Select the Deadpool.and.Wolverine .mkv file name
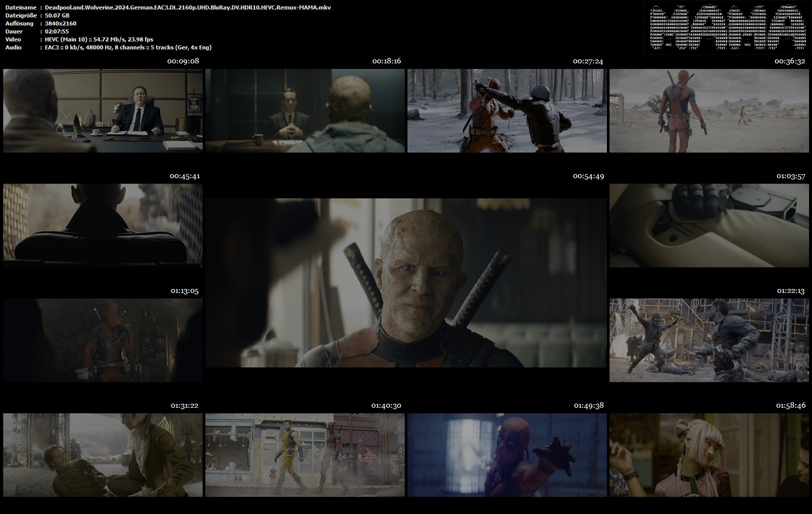The image size is (812, 514). point(188,7)
